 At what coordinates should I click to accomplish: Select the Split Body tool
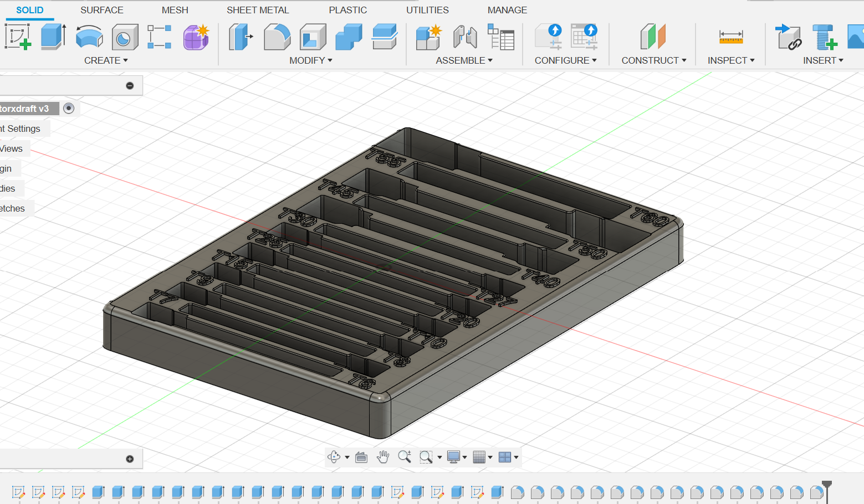coord(385,37)
